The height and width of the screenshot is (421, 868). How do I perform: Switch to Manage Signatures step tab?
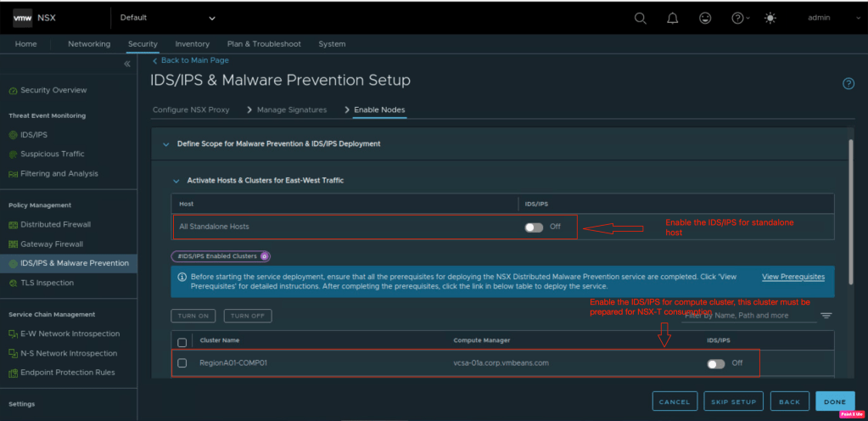click(292, 110)
